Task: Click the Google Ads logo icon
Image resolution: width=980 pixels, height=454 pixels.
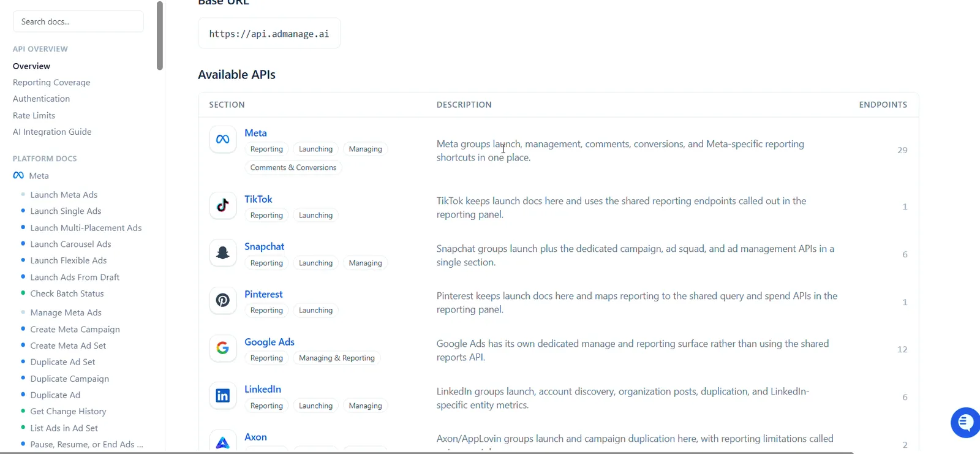Action: [x=222, y=348]
